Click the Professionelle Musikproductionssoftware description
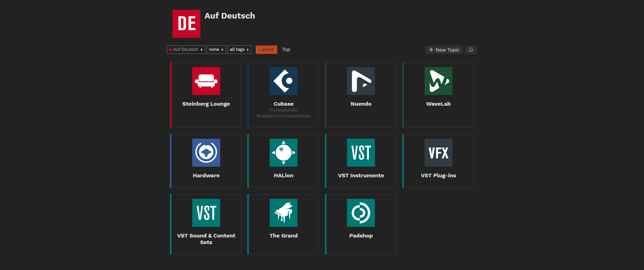The width and height of the screenshot is (644, 270). click(x=283, y=113)
